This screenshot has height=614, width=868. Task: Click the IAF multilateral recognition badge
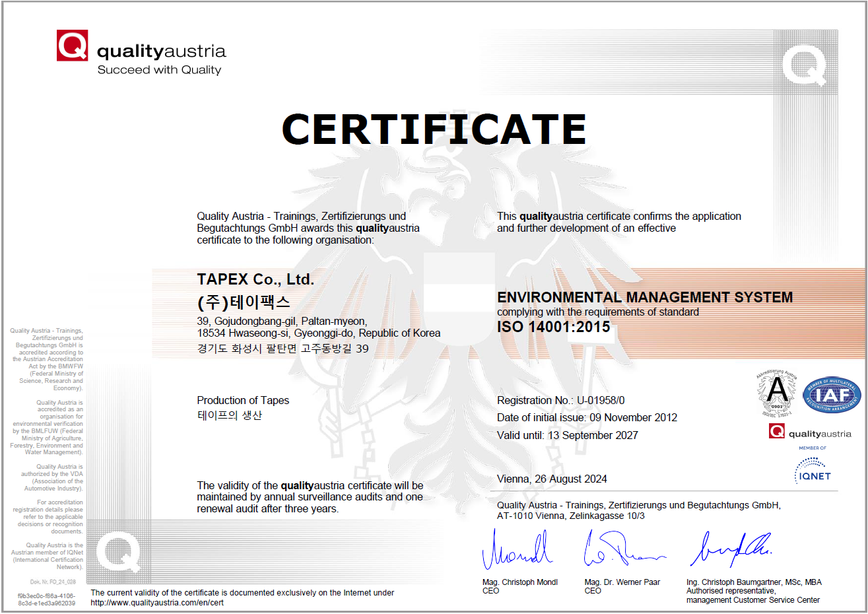[832, 395]
